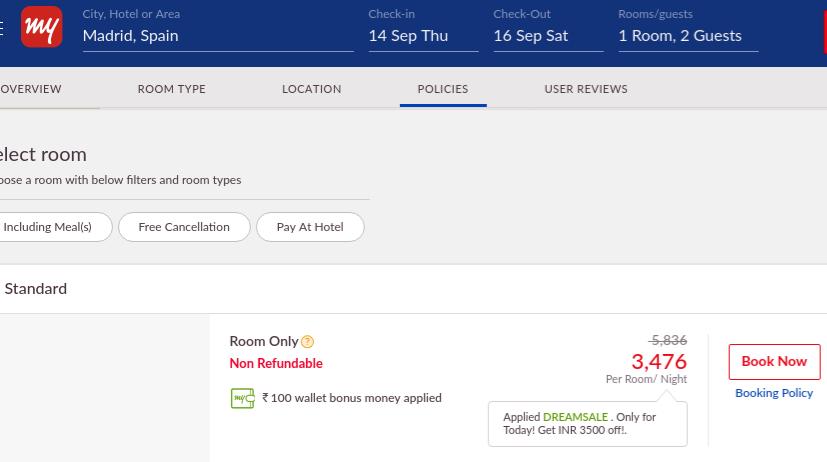Toggle the Free Cancellation filter

coord(184,227)
